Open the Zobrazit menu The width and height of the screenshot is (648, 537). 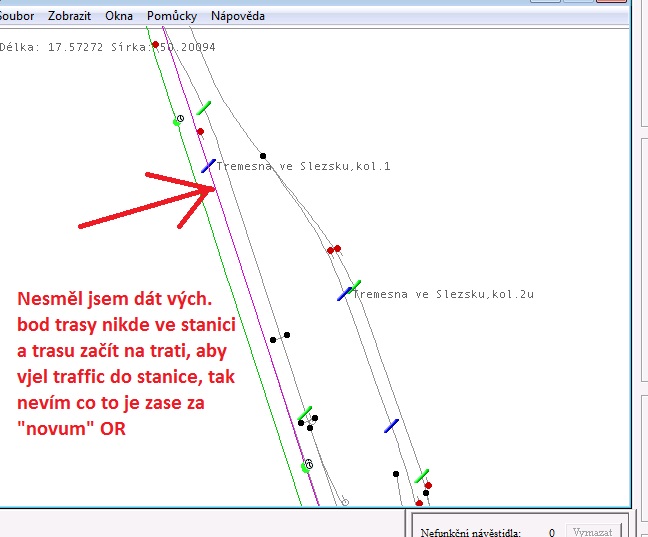pos(72,16)
